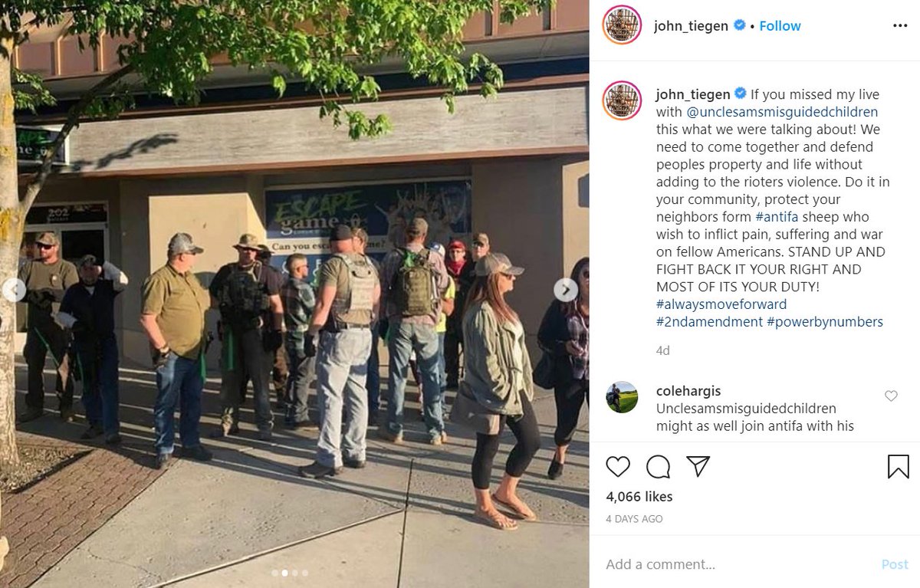Share the post via paper plane icon
Image resolution: width=920 pixels, height=588 pixels.
pos(698,466)
